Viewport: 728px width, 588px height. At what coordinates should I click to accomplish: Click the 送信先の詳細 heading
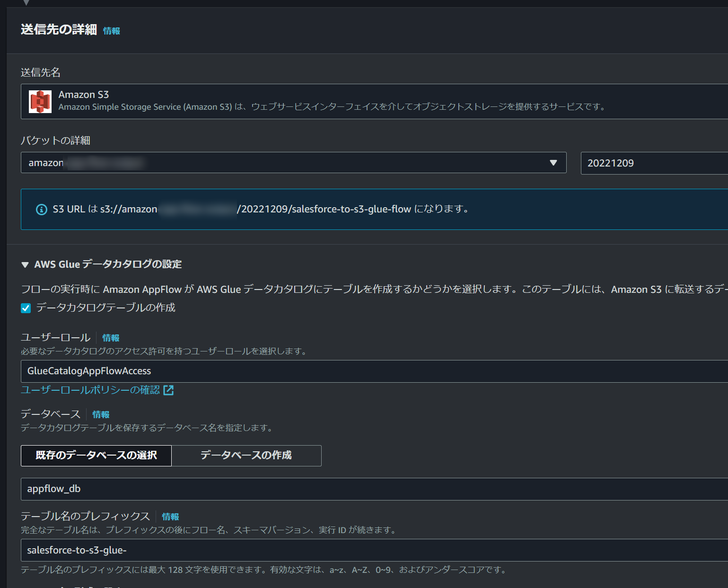(59, 29)
